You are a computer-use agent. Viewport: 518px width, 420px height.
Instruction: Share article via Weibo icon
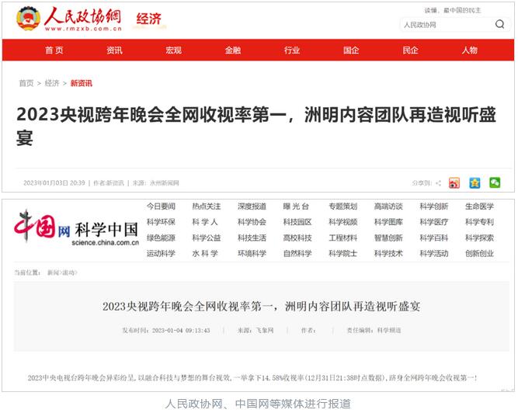tap(454, 182)
